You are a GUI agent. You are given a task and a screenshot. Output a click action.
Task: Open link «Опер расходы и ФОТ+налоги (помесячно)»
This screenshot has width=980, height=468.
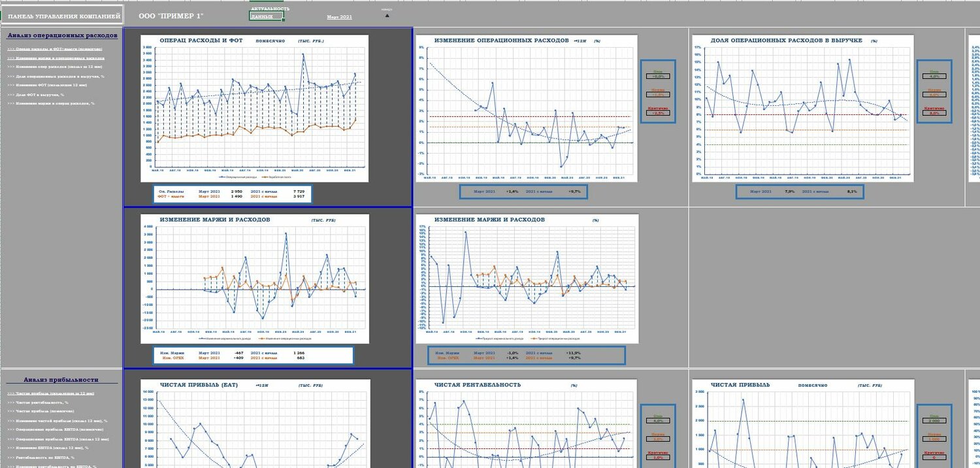tap(55, 49)
